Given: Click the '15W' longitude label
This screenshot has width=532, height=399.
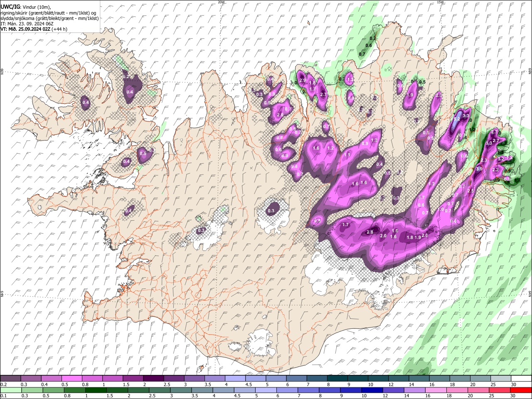Looking at the screenshot, I should click(440, 2).
